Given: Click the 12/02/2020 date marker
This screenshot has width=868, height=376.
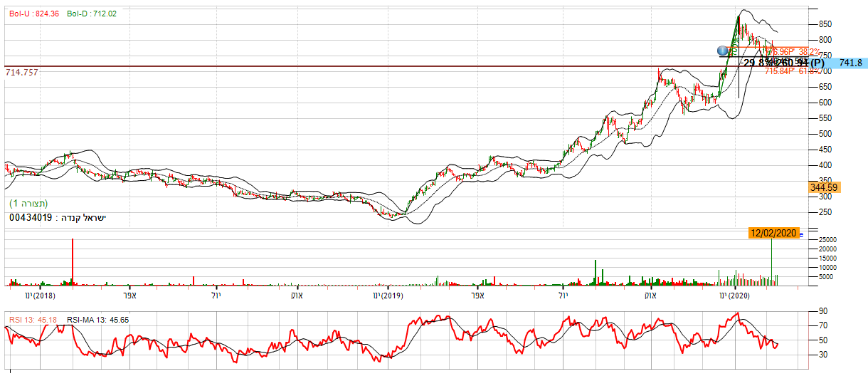Looking at the screenshot, I should pos(774,233).
